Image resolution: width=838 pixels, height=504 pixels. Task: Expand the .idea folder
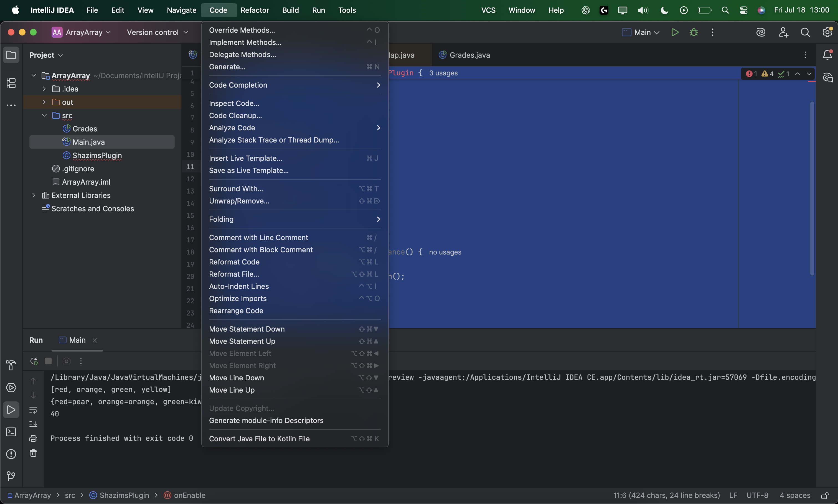pyautogui.click(x=44, y=89)
